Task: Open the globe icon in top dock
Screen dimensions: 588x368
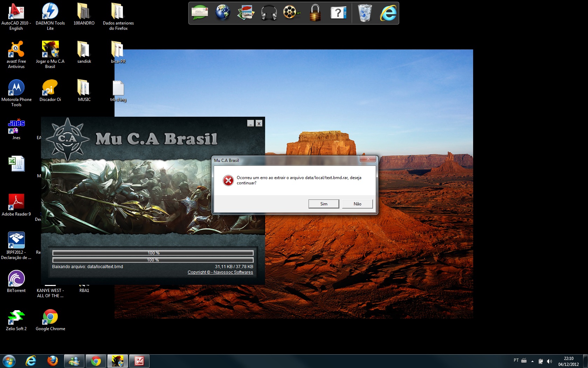Action: point(223,13)
